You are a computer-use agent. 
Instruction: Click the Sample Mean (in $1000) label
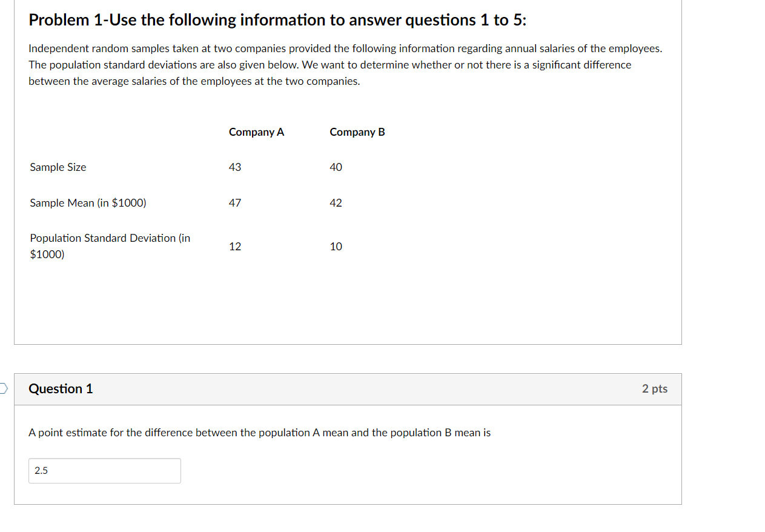coord(87,203)
